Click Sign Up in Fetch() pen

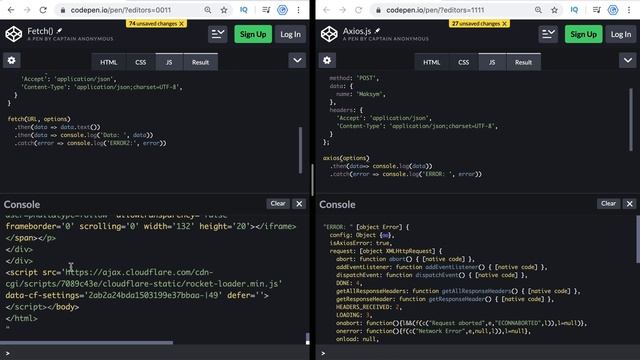click(253, 34)
